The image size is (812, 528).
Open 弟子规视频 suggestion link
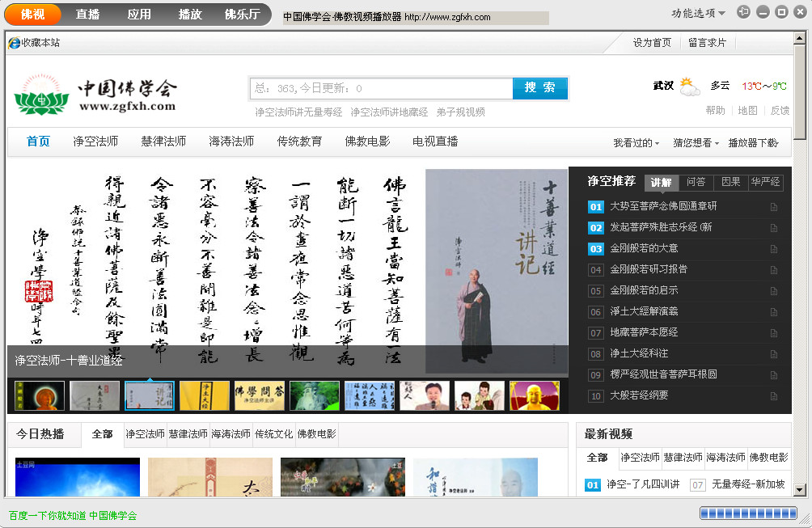coord(460,112)
